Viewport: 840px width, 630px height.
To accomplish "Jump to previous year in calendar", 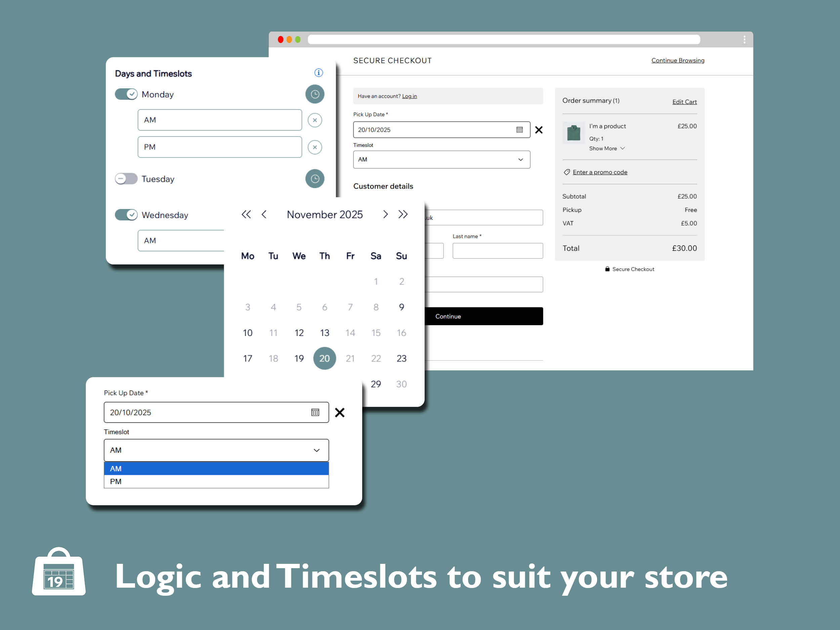I will pos(246,214).
